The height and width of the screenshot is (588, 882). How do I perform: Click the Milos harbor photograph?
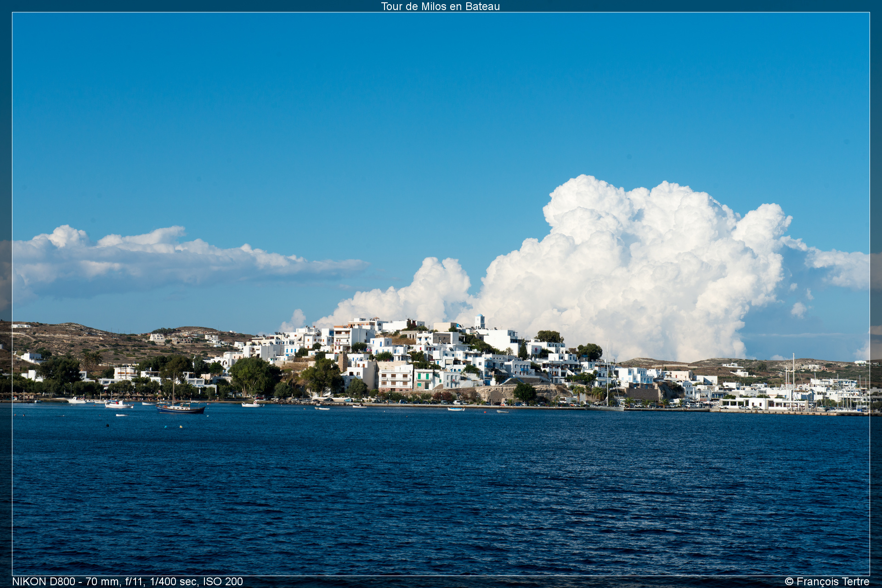click(441, 294)
